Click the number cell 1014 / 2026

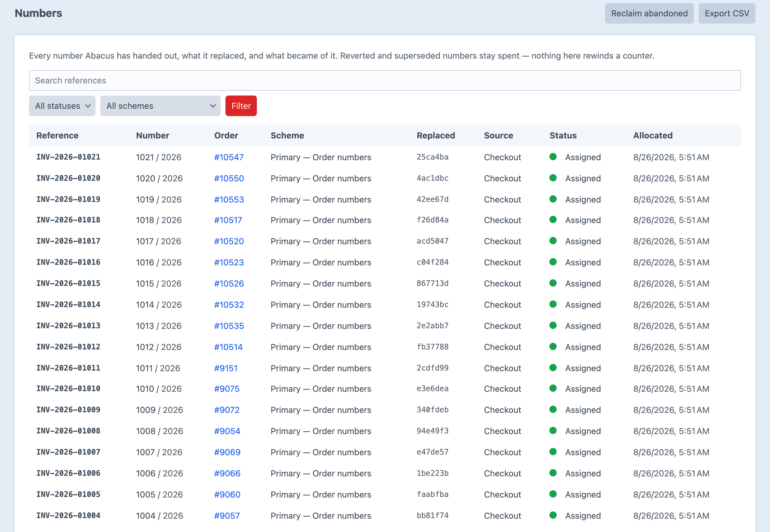[159, 305]
